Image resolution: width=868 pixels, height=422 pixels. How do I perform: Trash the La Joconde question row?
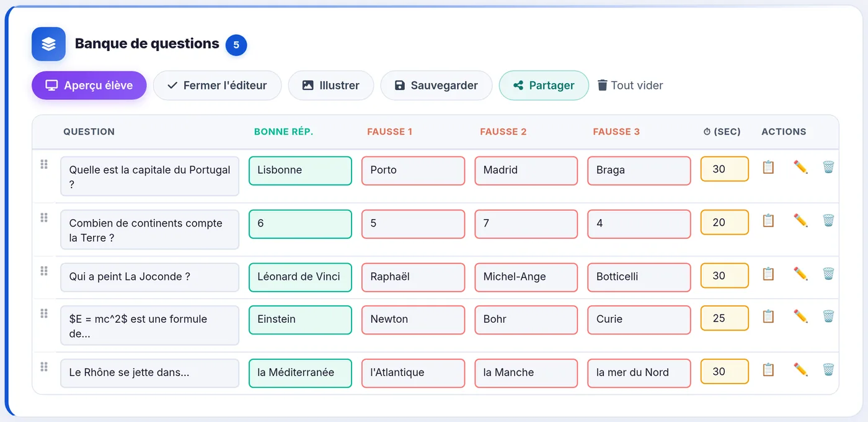pyautogui.click(x=828, y=274)
